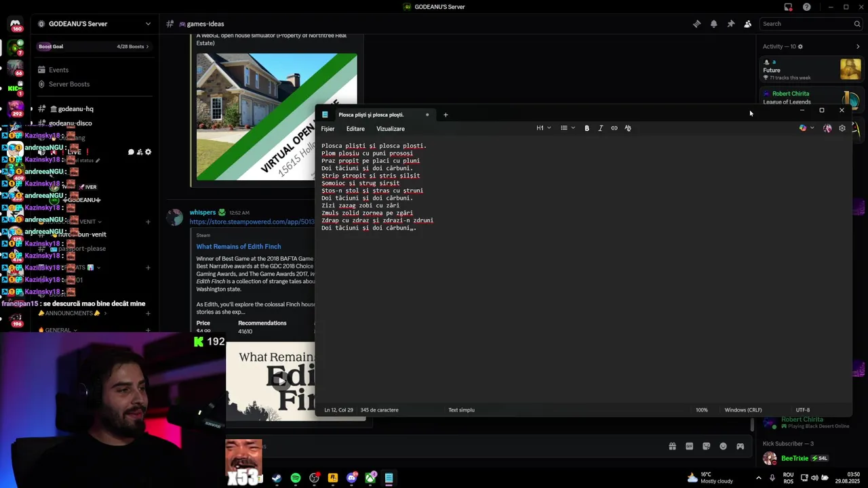Open Spotify from the taskbar
This screenshot has width=868, height=488.
(x=296, y=478)
